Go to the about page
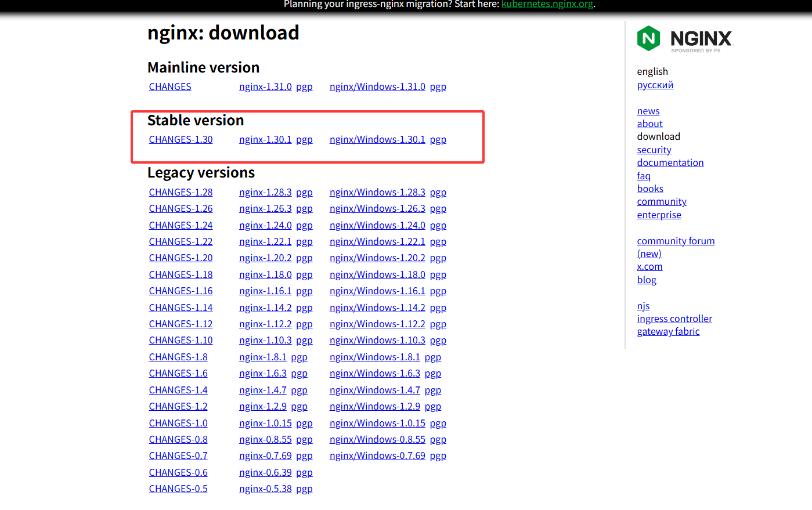The height and width of the screenshot is (510, 812). 649,124
